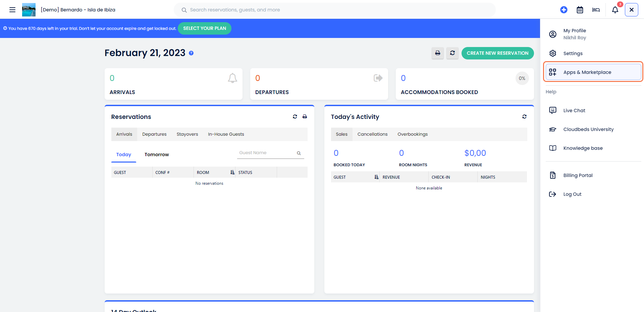Click the help question mark beside date
This screenshot has width=644, height=312.
point(191,53)
